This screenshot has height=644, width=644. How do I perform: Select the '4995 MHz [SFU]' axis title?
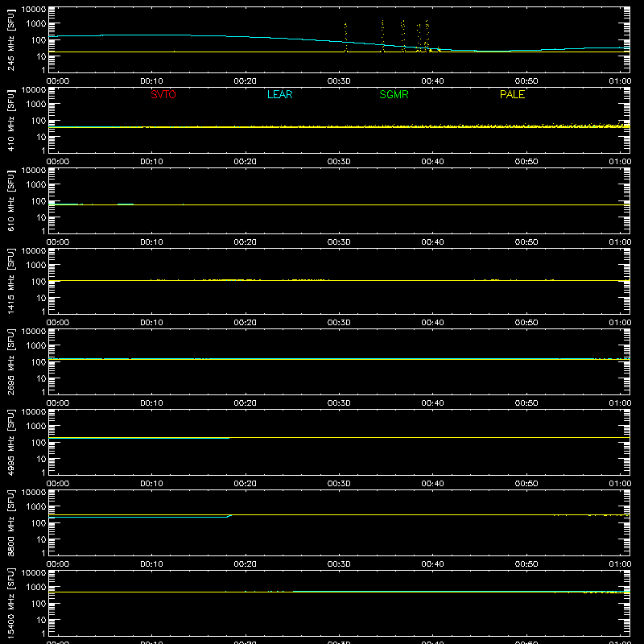[10, 442]
